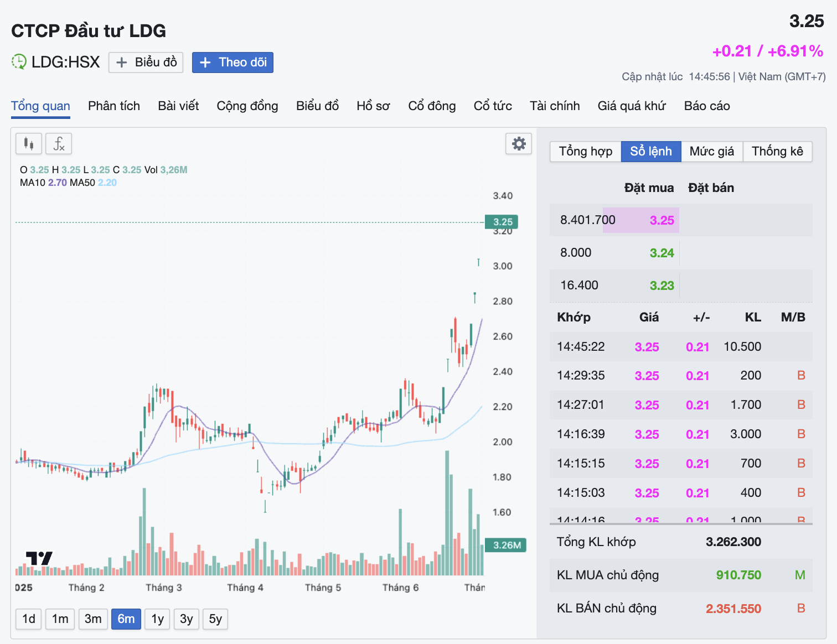Click the Tháng 6 axis label

tap(400, 588)
